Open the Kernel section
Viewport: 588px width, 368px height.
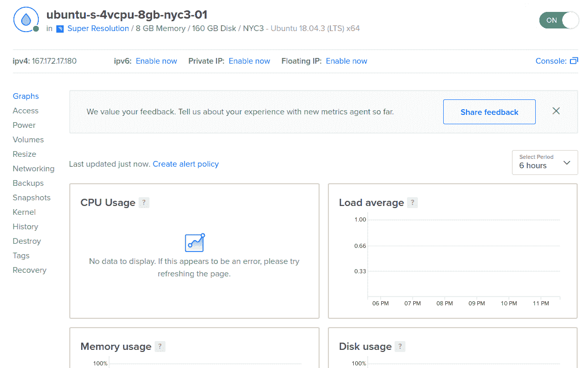pyautogui.click(x=24, y=212)
